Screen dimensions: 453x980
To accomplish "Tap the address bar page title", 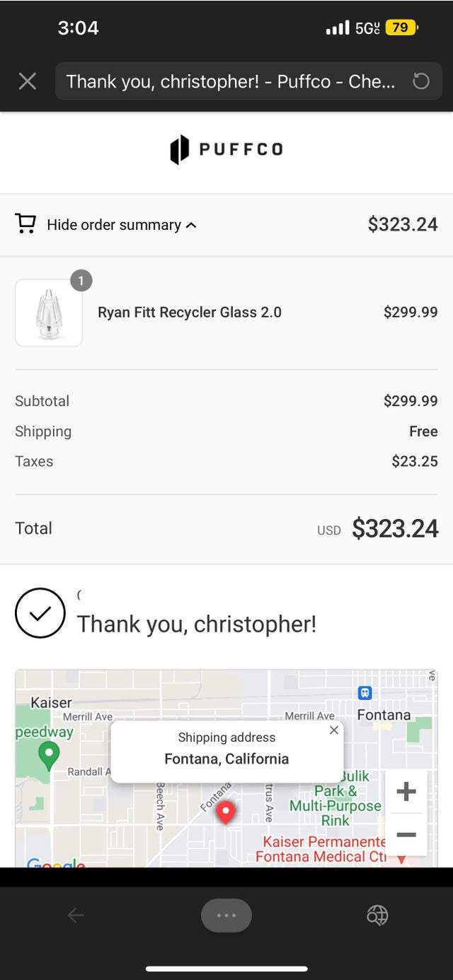I will pyautogui.click(x=231, y=81).
